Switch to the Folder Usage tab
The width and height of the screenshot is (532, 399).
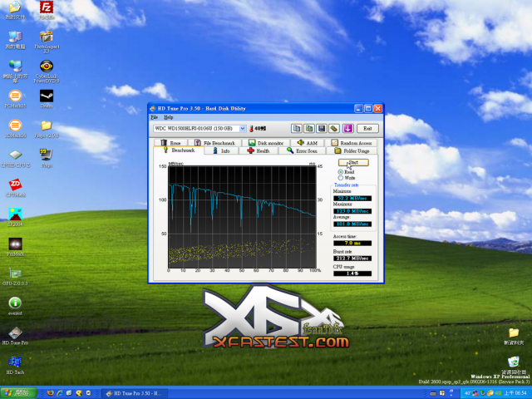coord(352,150)
